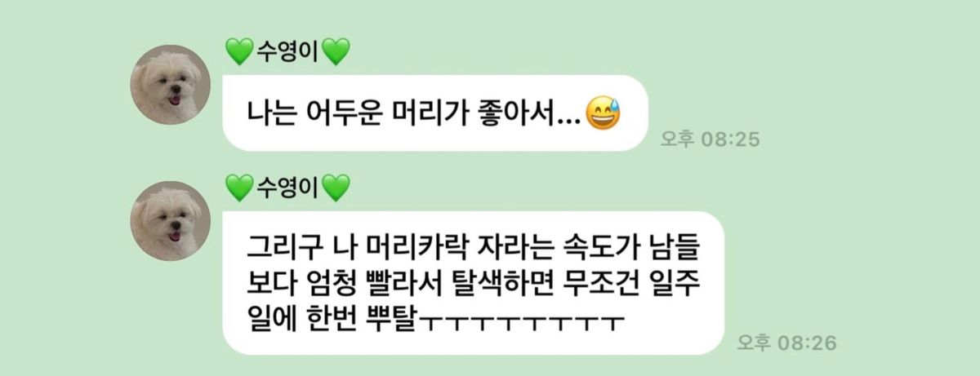Click the 오후 08:25 timestamp
Image resolution: width=980 pixels, height=376 pixels.
(710, 139)
